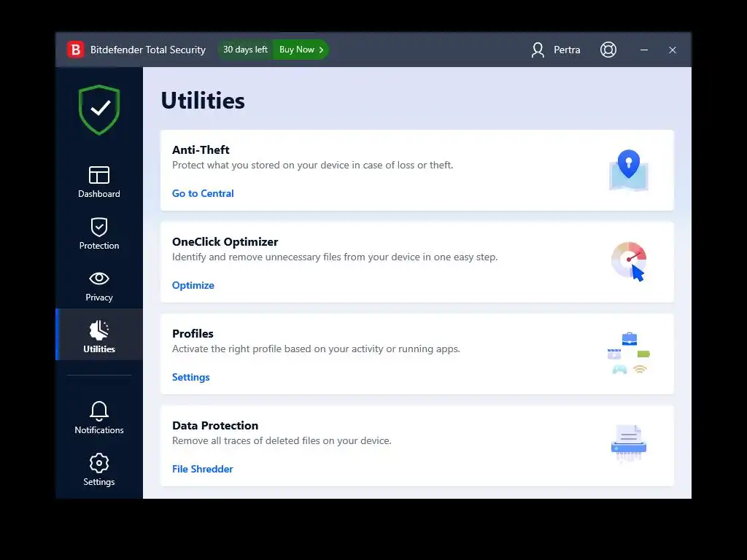The image size is (747, 560).
Task: Click the Buy Now button
Action: (301, 50)
